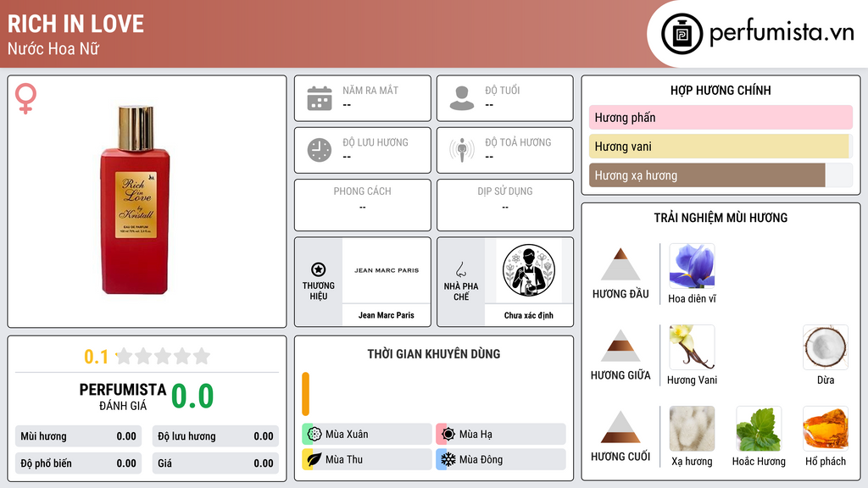
Task: Click the Hoắc Hương patchouli image
Action: [x=759, y=429]
